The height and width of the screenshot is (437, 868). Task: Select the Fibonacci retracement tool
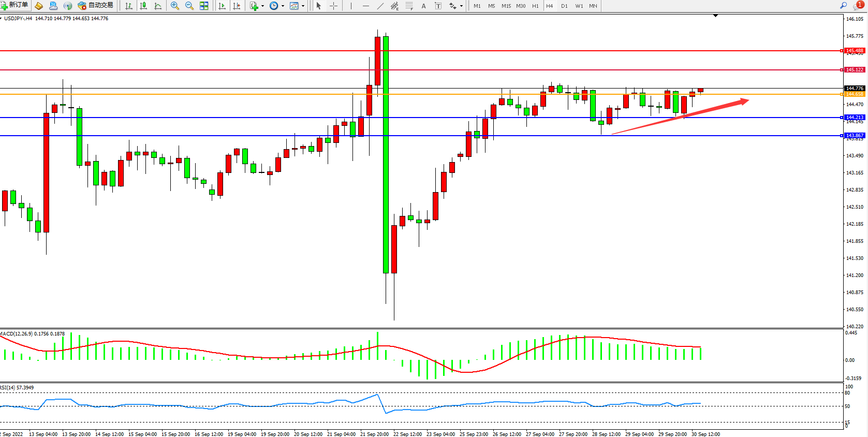pyautogui.click(x=409, y=6)
